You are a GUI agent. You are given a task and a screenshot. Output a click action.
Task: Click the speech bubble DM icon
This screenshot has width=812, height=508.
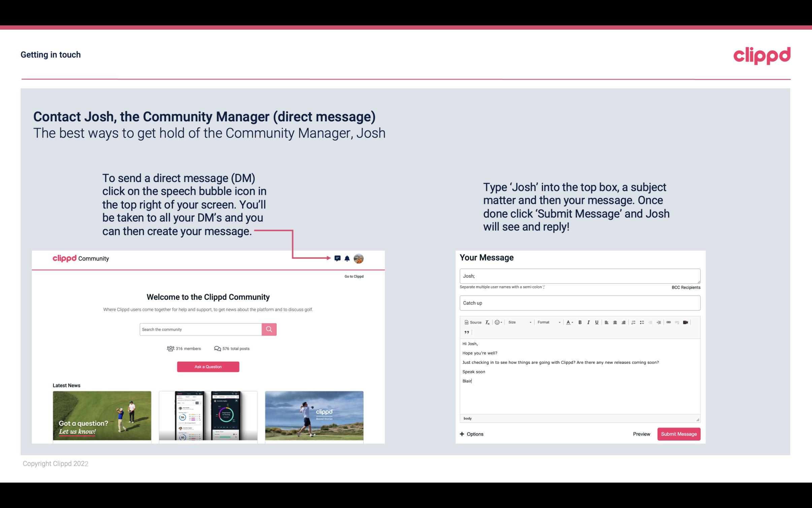coord(338,258)
